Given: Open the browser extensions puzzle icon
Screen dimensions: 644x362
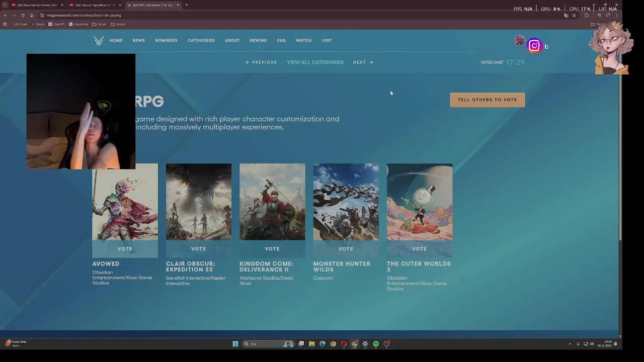Looking at the screenshot, I should pos(586,15).
